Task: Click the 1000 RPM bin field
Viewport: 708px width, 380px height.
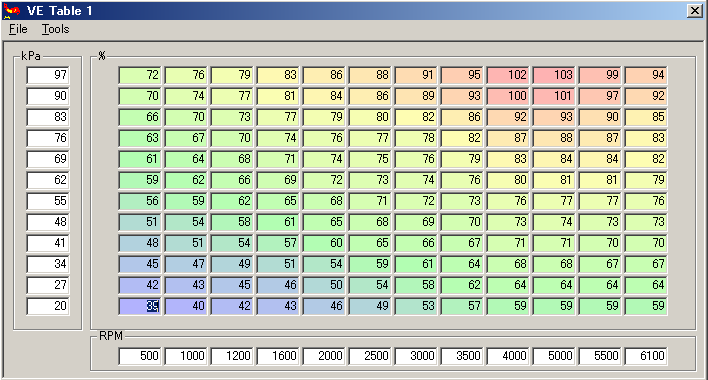Action: click(186, 356)
